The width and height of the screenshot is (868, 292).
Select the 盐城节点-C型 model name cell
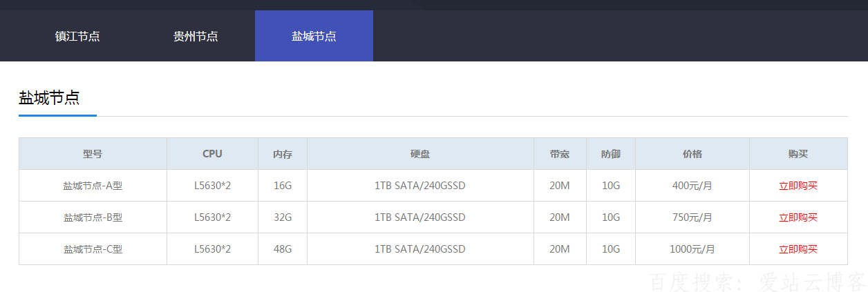[x=93, y=249]
